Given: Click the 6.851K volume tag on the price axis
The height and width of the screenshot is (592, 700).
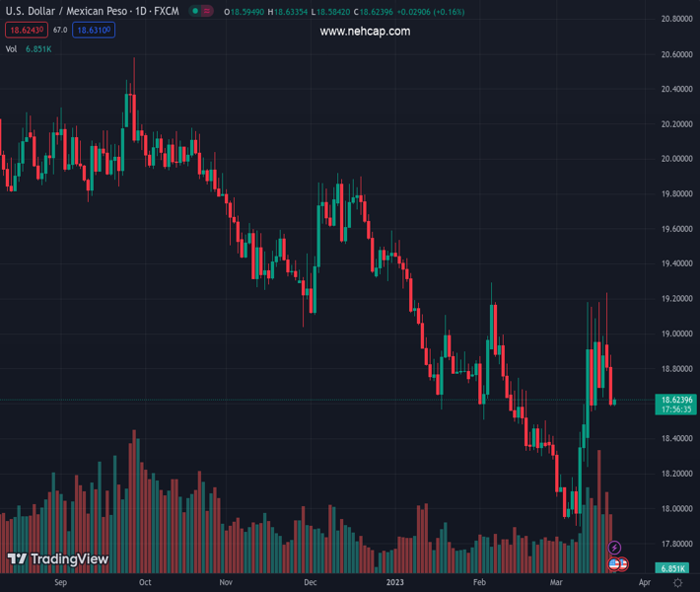Looking at the screenshot, I should click(x=673, y=568).
